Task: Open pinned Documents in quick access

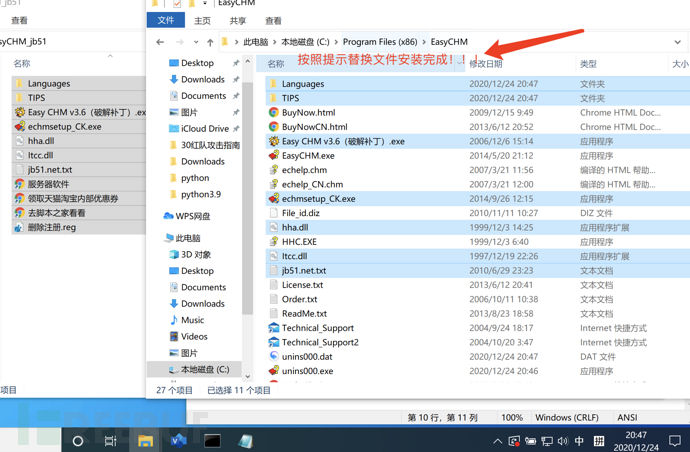Action: coord(203,96)
